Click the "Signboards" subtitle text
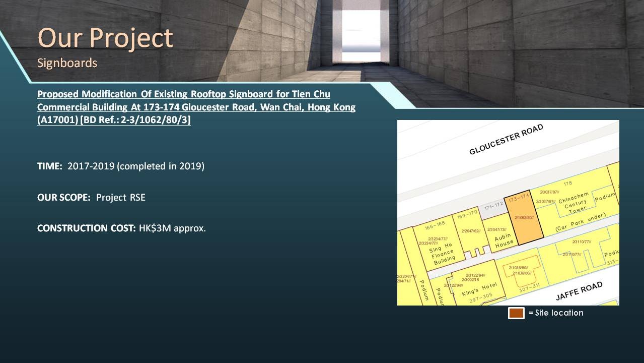644x363 pixels. tap(67, 63)
